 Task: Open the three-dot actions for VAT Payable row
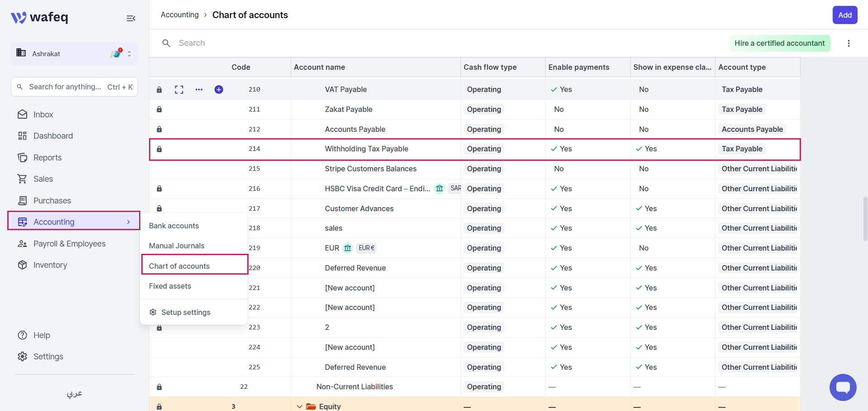(x=199, y=90)
